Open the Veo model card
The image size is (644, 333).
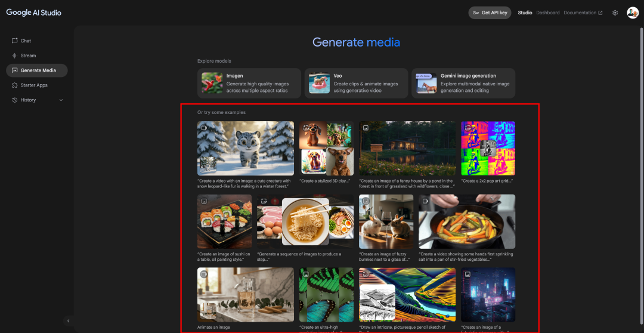point(356,83)
